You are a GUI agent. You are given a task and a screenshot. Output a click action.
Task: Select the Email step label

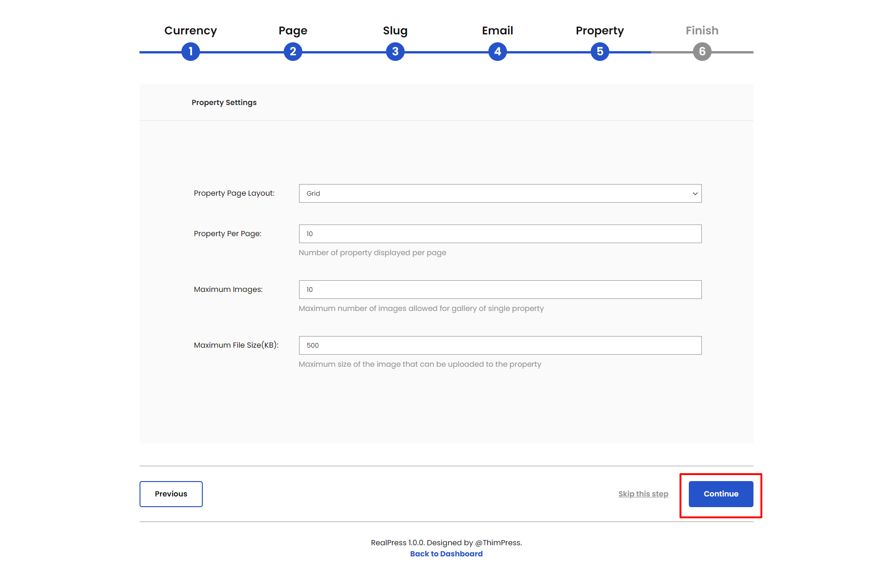(497, 31)
